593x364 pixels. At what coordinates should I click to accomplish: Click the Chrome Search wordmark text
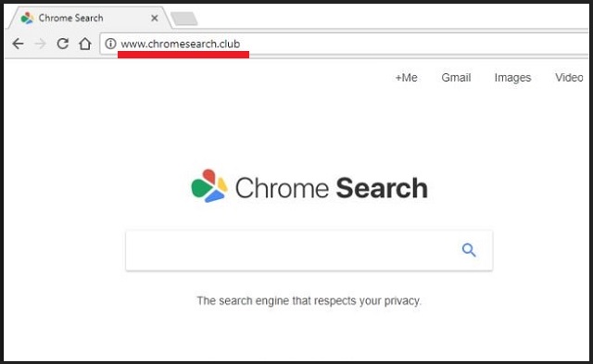(x=332, y=188)
